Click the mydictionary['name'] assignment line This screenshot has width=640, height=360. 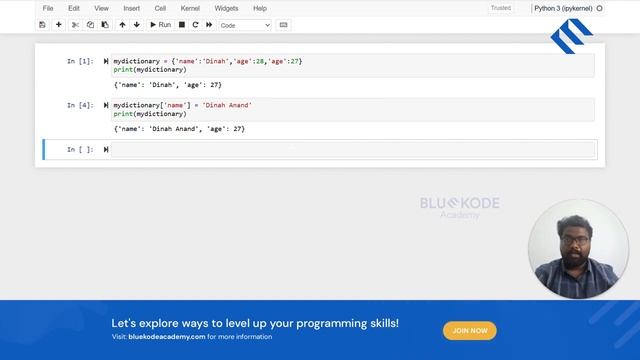pyautogui.click(x=182, y=105)
